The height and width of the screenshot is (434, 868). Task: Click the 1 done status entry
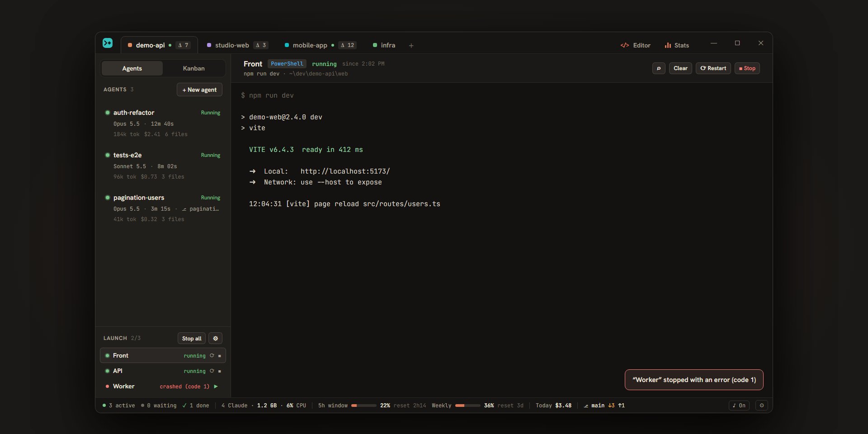click(195, 406)
